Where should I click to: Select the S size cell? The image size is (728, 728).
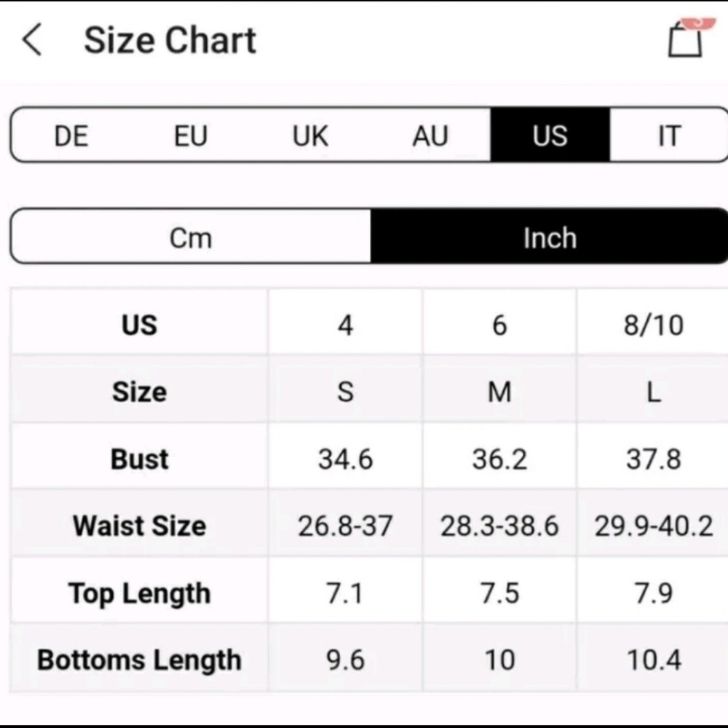[345, 391]
